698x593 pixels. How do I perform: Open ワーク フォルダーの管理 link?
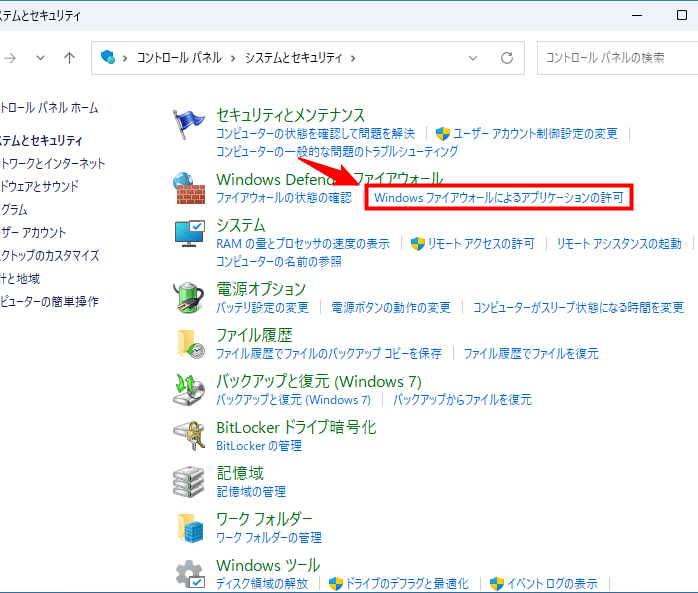pos(269,538)
